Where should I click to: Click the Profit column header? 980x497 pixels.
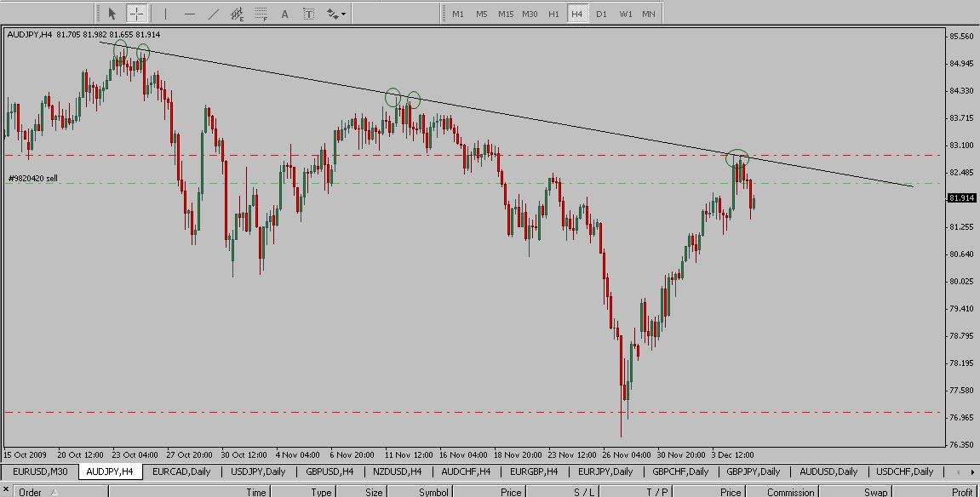click(x=961, y=492)
